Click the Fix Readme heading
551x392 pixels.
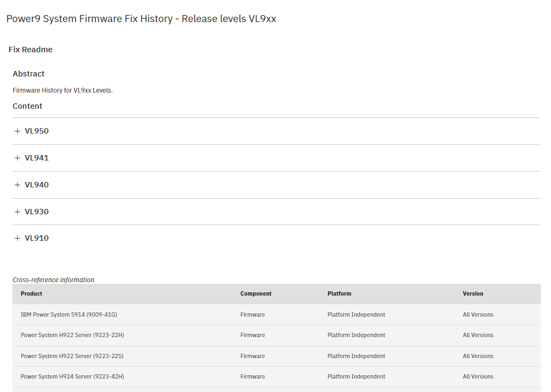31,50
